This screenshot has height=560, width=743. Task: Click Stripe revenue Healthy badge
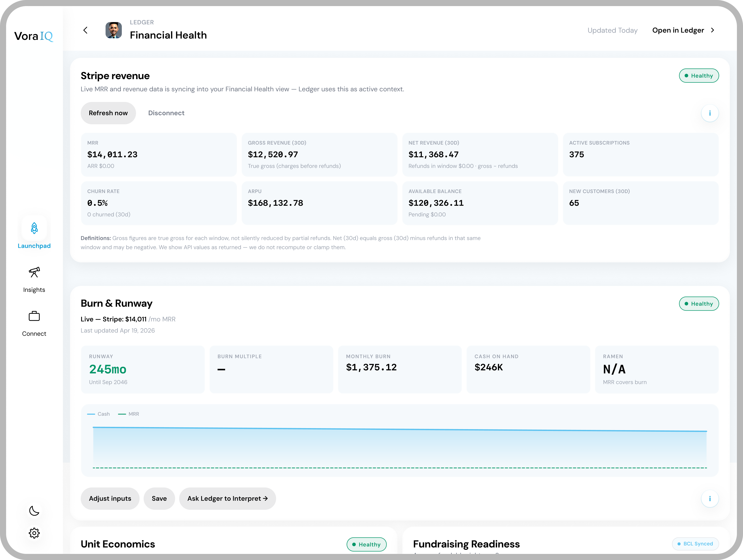tap(699, 76)
